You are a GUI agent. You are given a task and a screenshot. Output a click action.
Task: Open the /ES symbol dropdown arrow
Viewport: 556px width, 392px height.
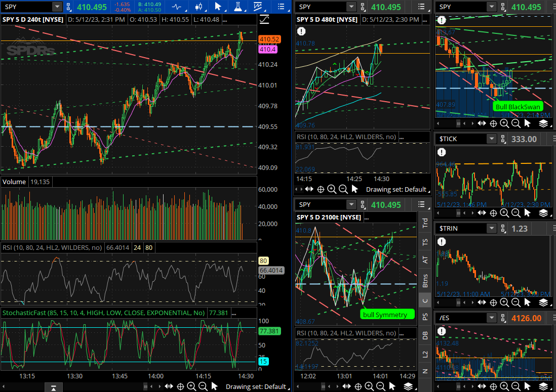(x=490, y=318)
